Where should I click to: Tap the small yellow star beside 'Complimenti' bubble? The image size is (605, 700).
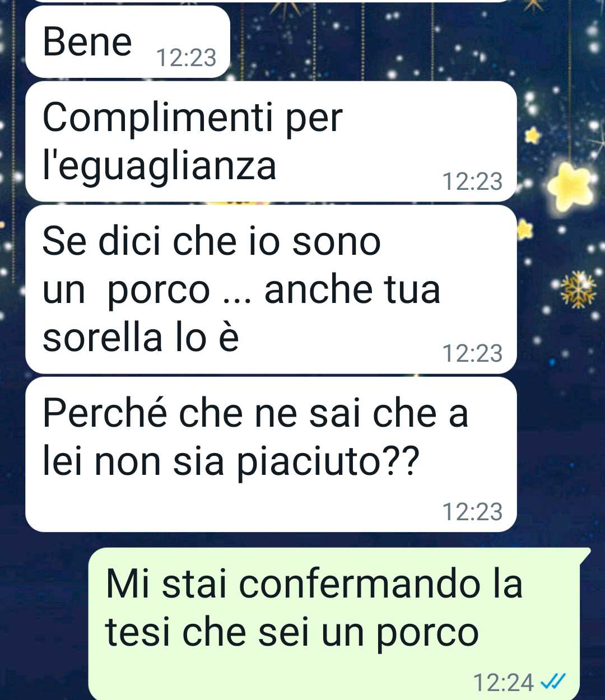pos(533,135)
